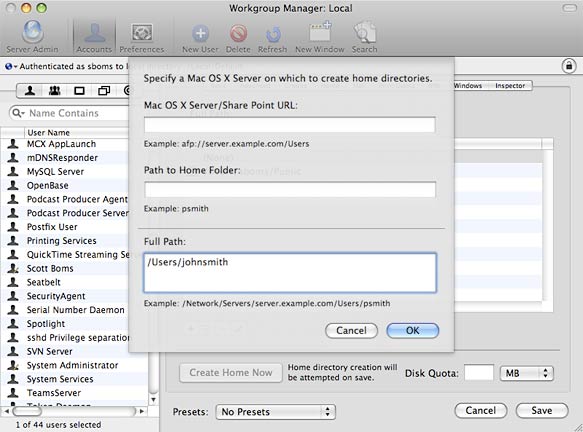Click the Save button
This screenshot has height=432, width=583.
542,410
